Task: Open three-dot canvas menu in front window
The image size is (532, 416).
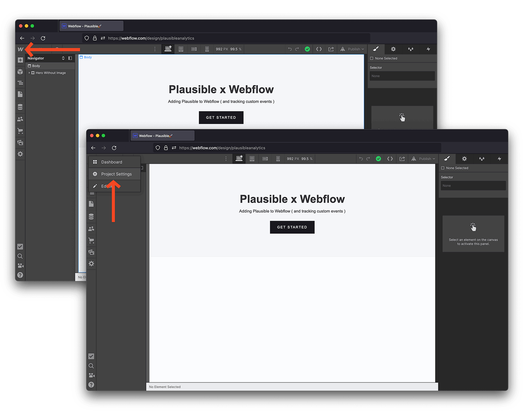Action: (x=226, y=159)
